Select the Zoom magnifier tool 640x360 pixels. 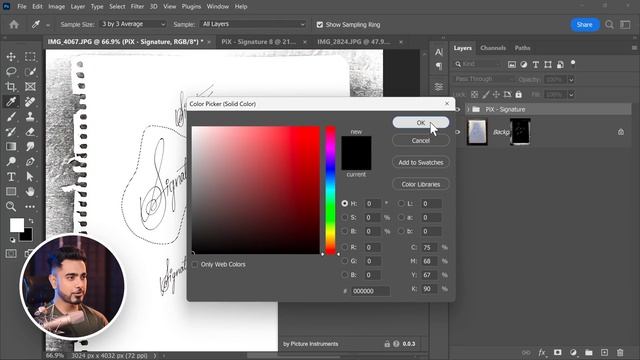(x=11, y=207)
